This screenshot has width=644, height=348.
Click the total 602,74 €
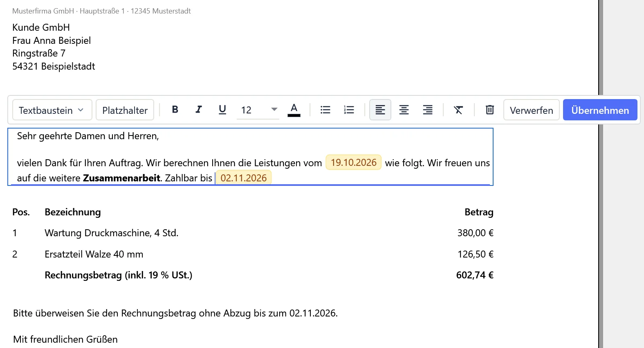coord(475,275)
